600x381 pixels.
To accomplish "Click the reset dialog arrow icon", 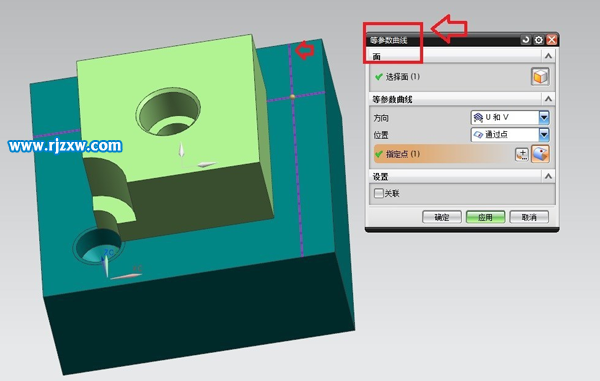I will (526, 40).
